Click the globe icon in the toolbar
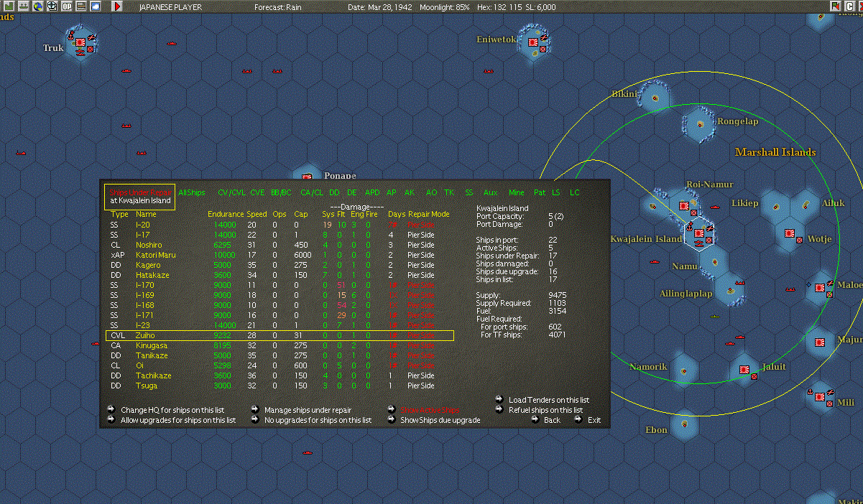 [x=37, y=6]
